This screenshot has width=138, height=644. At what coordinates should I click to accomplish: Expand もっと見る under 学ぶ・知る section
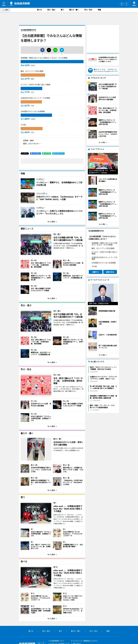click(52, 427)
